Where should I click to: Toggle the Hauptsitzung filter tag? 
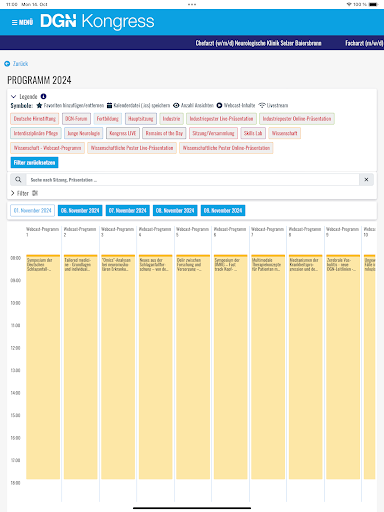click(141, 119)
